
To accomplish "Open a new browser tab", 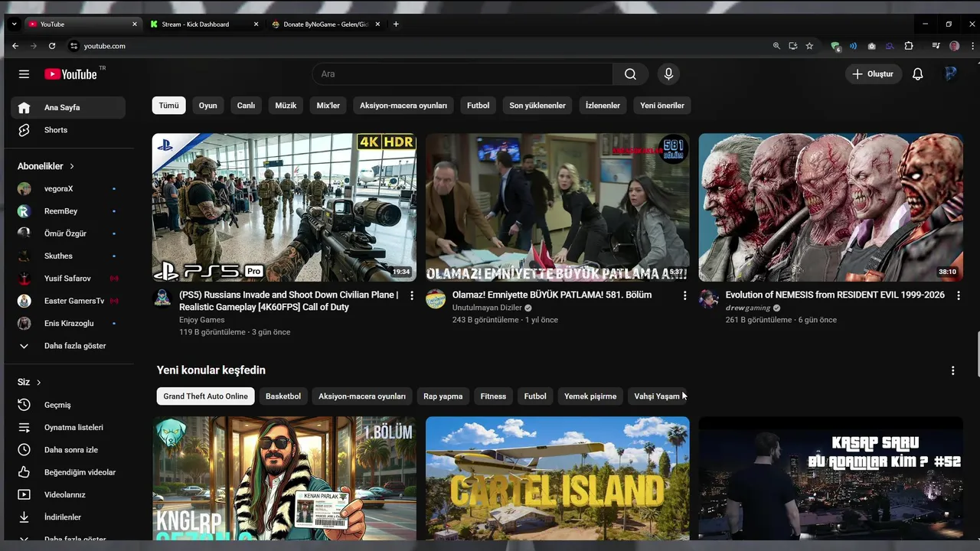I will [396, 24].
